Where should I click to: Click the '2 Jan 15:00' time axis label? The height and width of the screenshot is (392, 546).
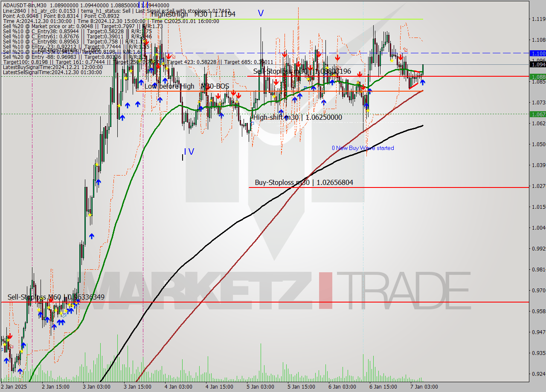pos(56,387)
